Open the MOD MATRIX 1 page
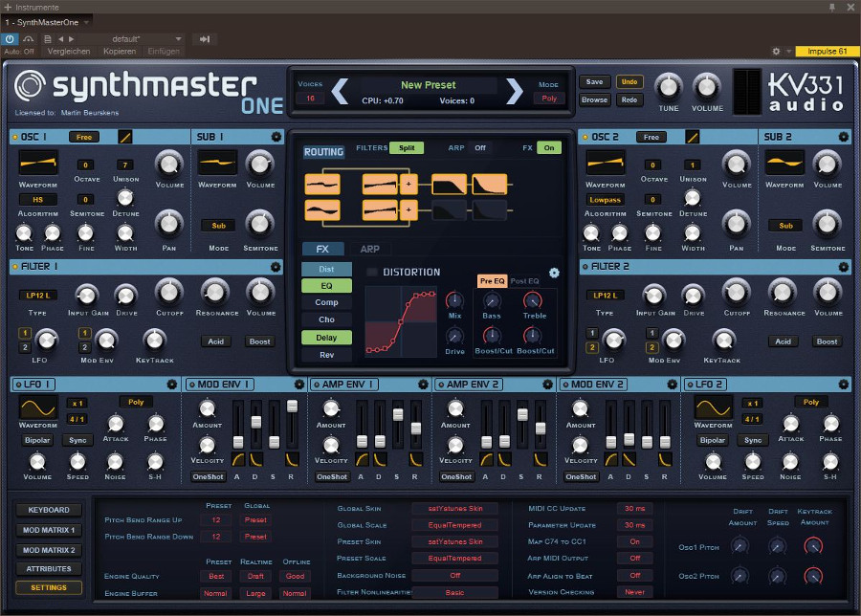861x616 pixels. (x=49, y=530)
